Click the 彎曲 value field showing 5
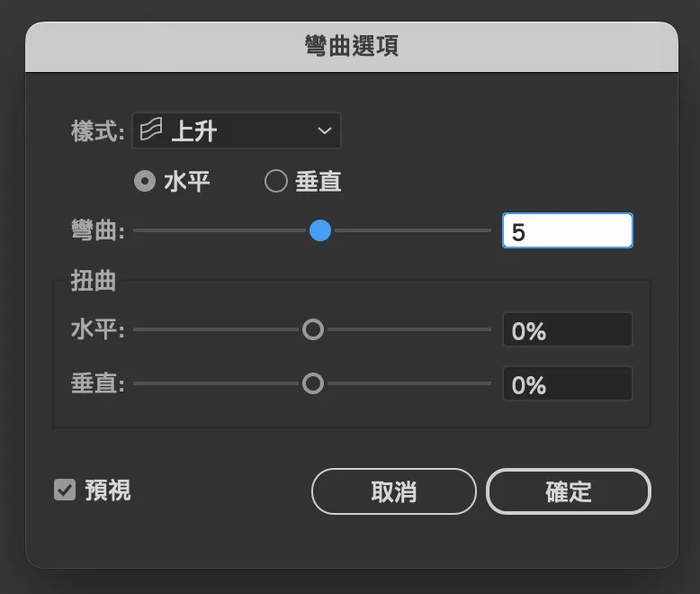Image resolution: width=700 pixels, height=594 pixels. tap(568, 230)
